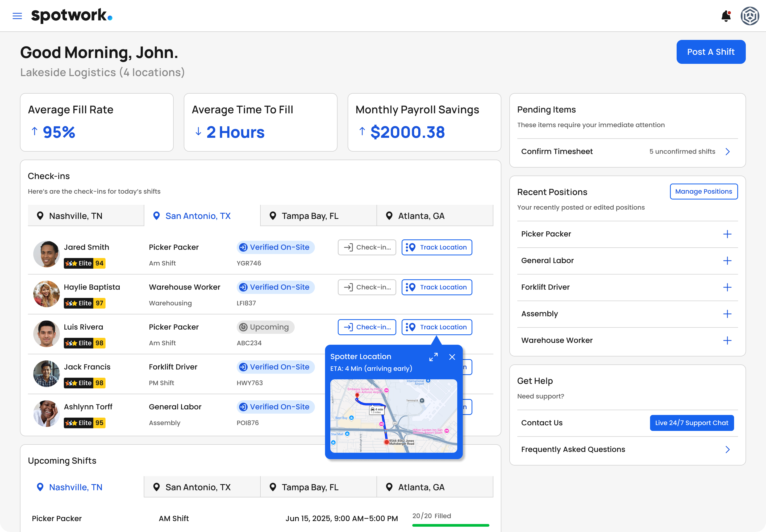
Task: Open Confirm Timesheet chevron arrow
Action: coord(728,152)
